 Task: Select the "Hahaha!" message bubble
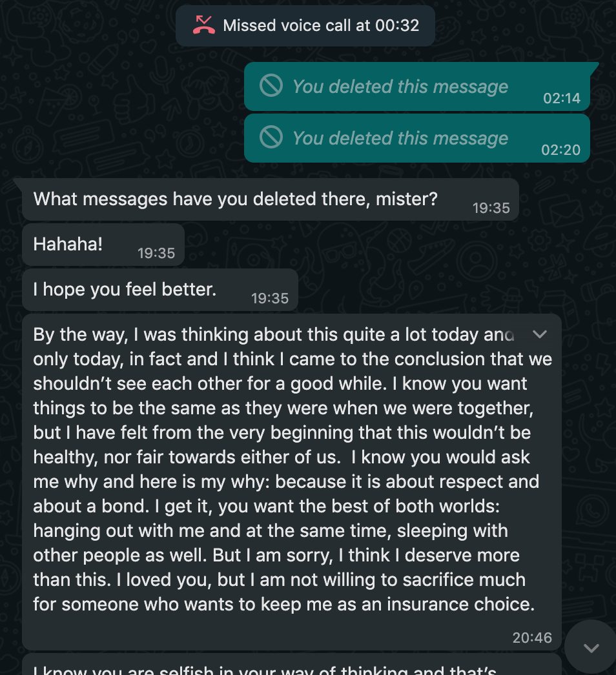point(103,245)
